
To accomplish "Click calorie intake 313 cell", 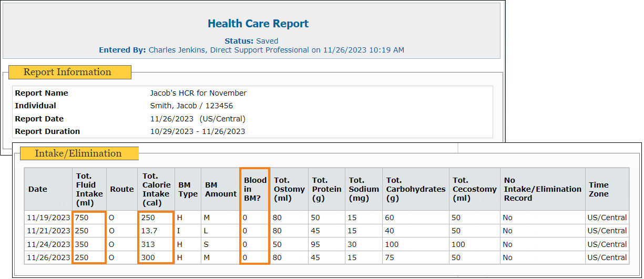I will coord(157,244).
